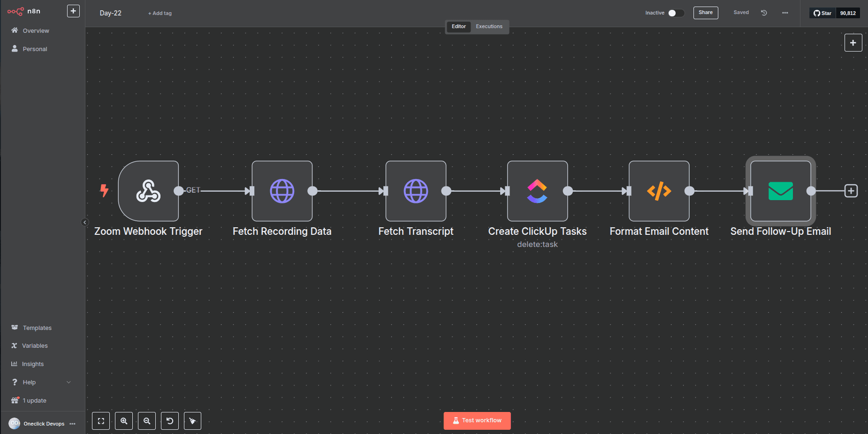This screenshot has height=434, width=868.
Task: Open the workflow options ellipsis menu
Action: 785,13
